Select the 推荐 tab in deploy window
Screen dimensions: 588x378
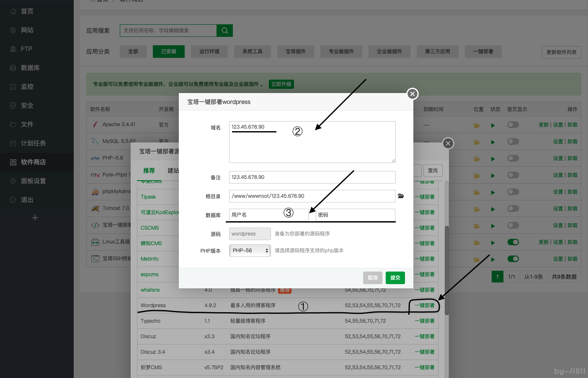tap(149, 171)
